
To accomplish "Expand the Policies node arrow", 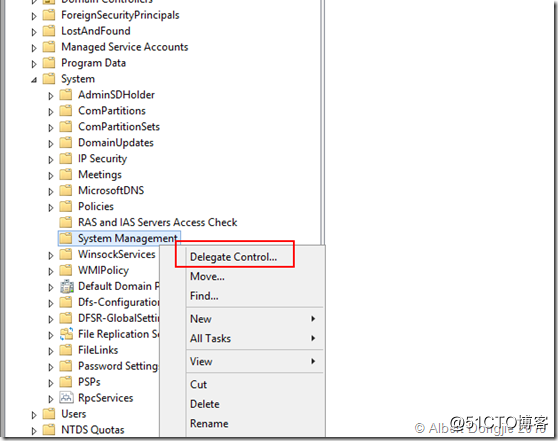I will point(51,208).
